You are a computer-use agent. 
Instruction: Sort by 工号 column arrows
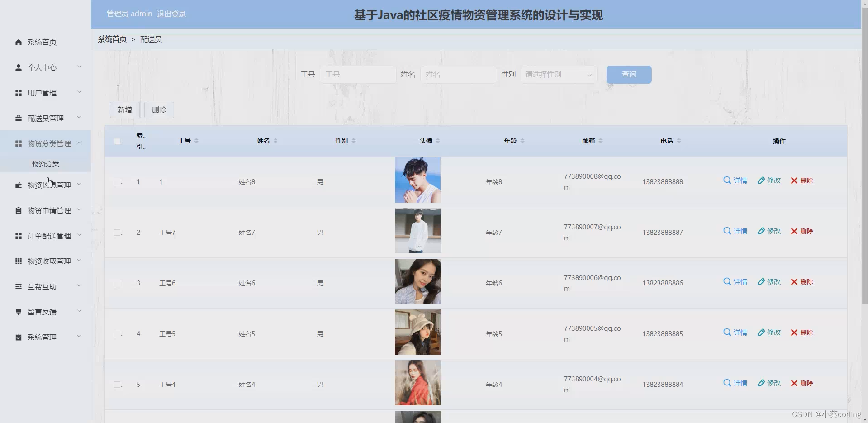(196, 141)
